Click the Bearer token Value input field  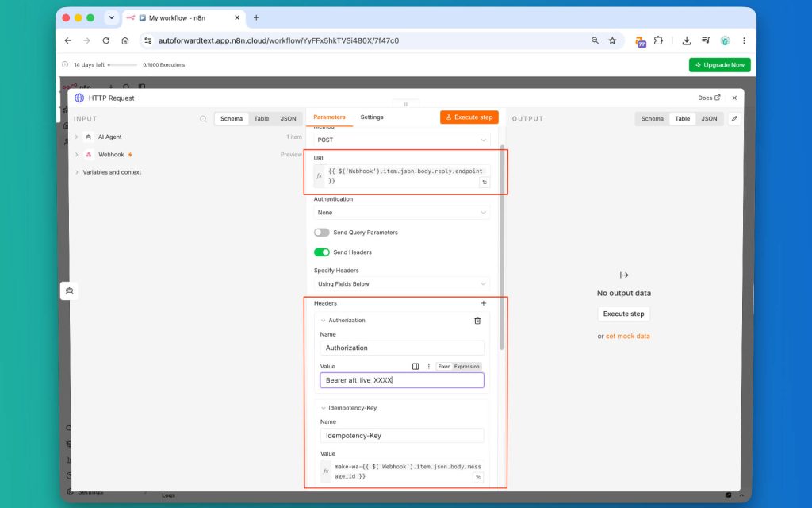tap(402, 380)
